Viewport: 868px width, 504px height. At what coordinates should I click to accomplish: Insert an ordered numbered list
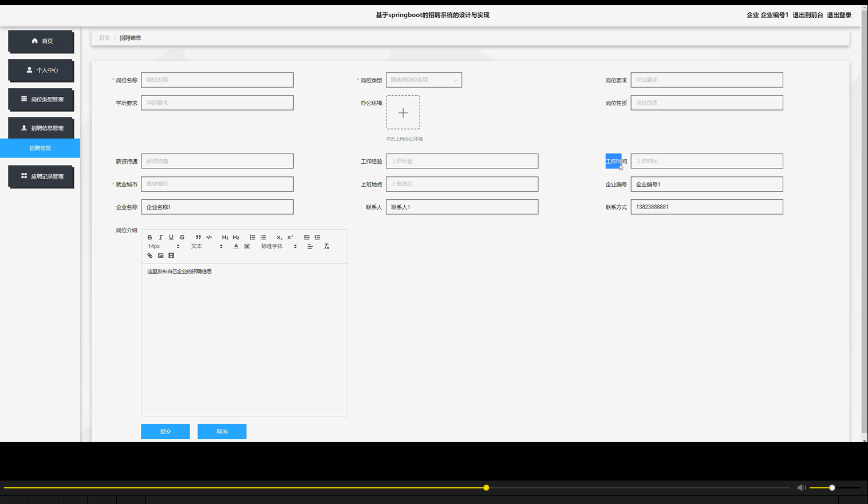coord(252,237)
